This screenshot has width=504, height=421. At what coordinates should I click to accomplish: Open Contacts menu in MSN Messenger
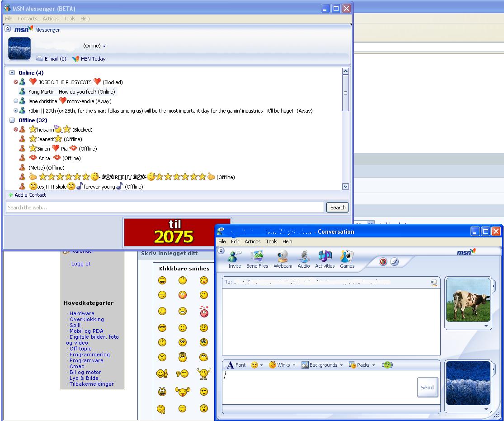[x=27, y=19]
